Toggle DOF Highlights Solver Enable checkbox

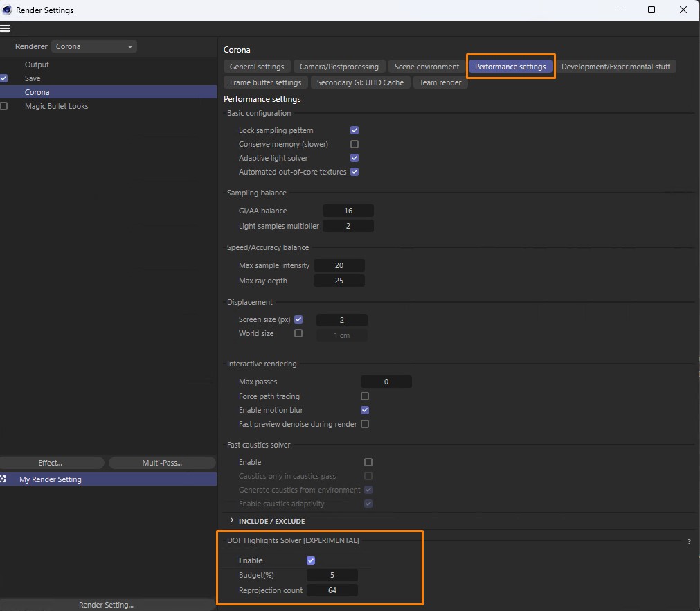pyautogui.click(x=311, y=560)
